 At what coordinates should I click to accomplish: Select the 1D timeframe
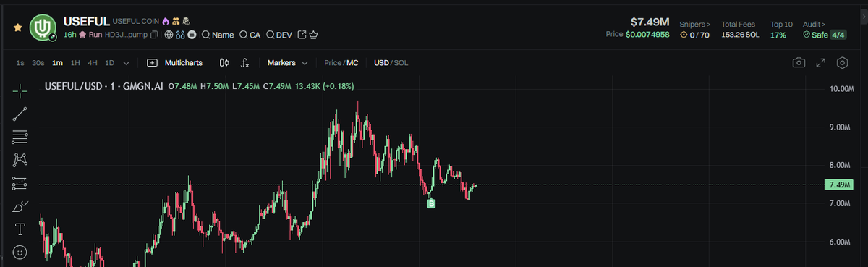click(110, 63)
